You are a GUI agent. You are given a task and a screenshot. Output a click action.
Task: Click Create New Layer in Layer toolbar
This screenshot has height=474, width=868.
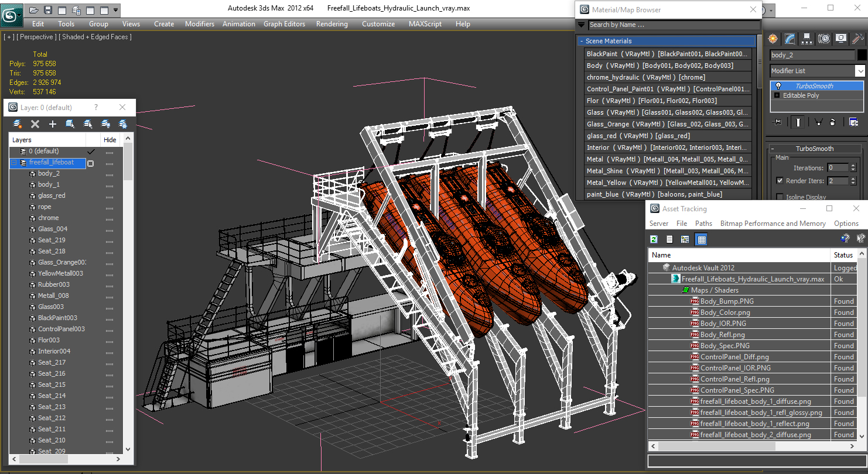pos(18,124)
